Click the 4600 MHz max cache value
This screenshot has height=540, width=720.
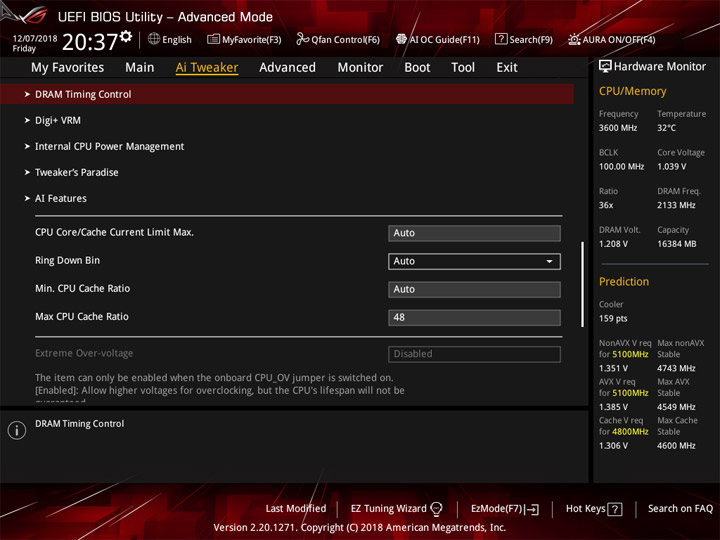tap(676, 445)
